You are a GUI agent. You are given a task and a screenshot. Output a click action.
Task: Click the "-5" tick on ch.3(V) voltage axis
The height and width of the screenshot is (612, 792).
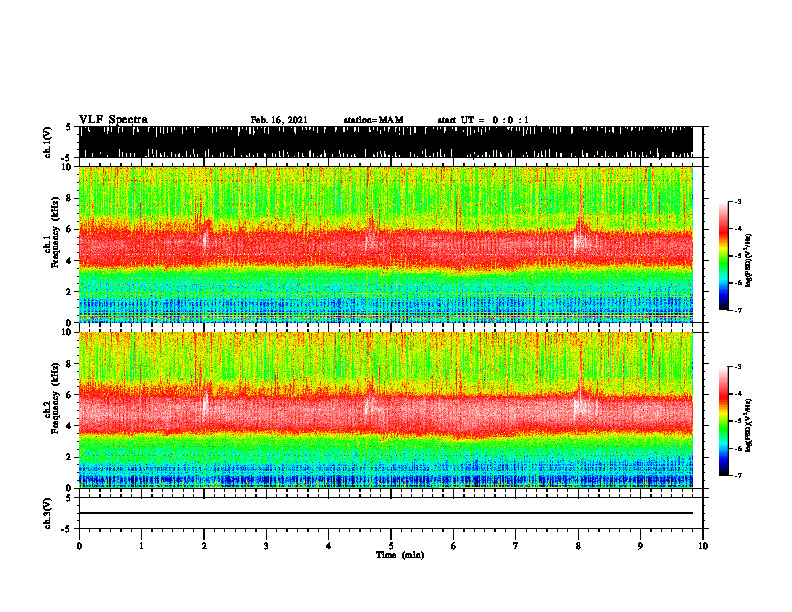[x=67, y=529]
